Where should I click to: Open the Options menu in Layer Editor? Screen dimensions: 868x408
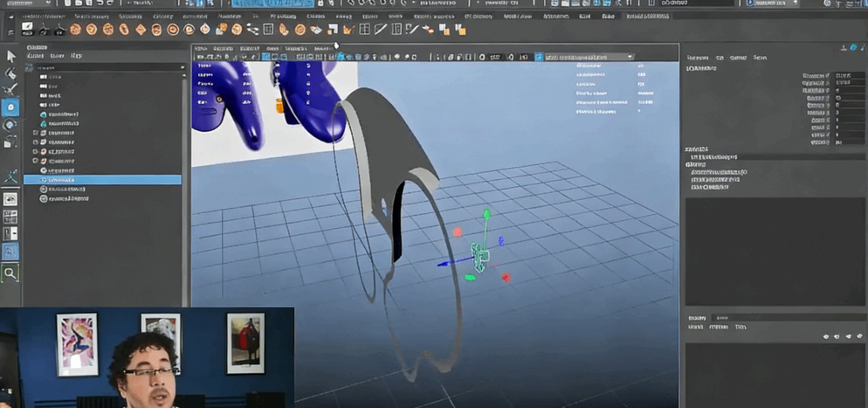[719, 327]
